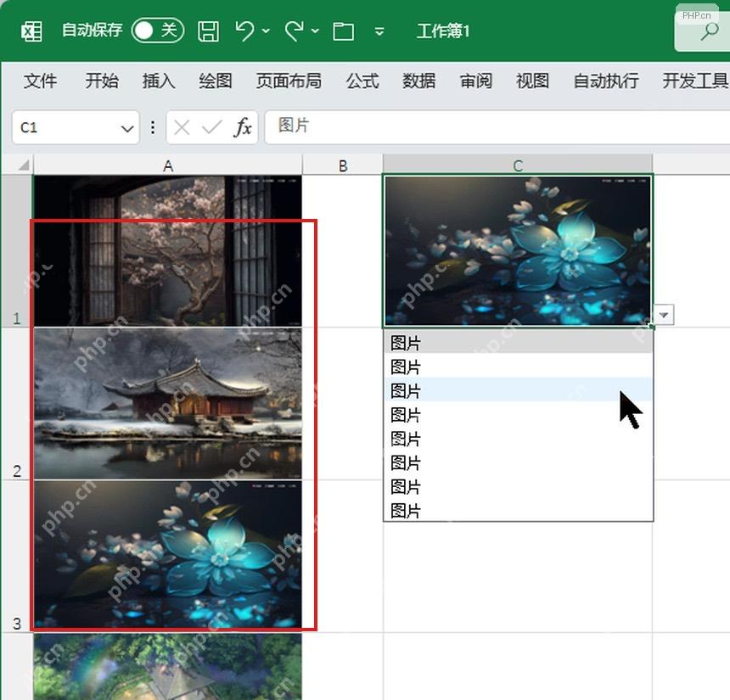The height and width of the screenshot is (700, 730).
Task: Choose the first 图片 item in dropdown list
Action: 518,343
